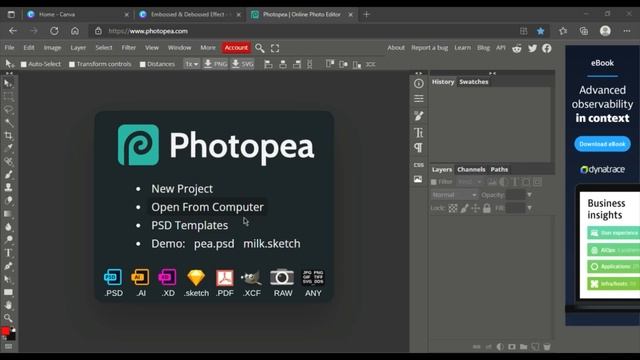Select the Pen tool
The width and height of the screenshot is (640, 360).
[8, 266]
